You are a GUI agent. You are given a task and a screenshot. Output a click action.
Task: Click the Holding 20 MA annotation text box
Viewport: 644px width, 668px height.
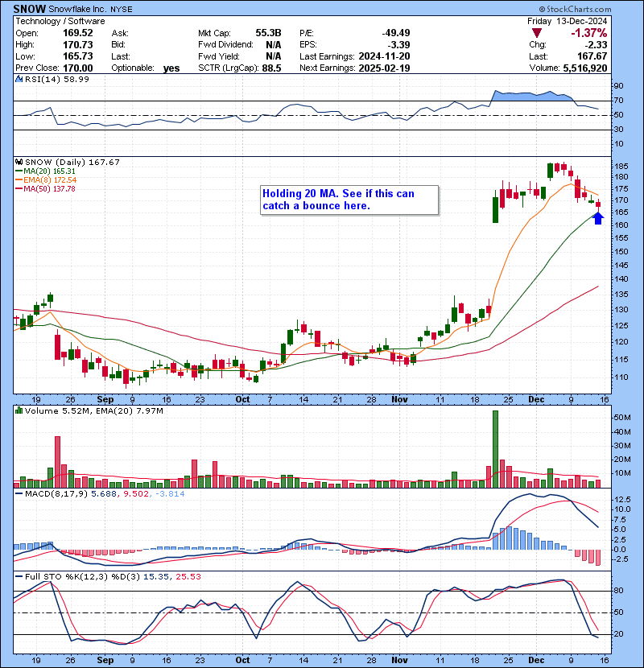pos(349,200)
